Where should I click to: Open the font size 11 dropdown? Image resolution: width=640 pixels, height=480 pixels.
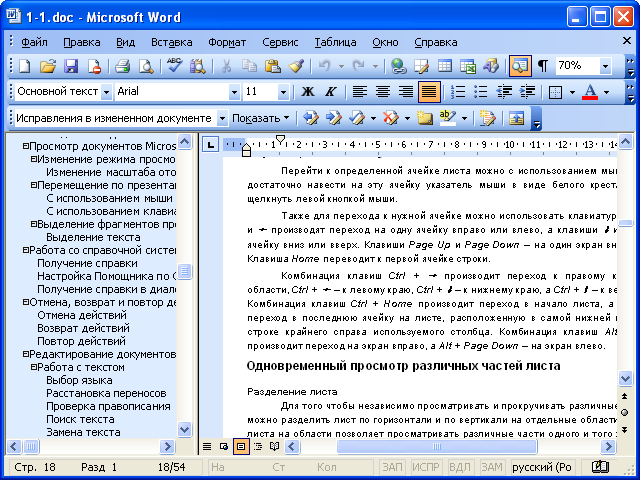[286, 91]
